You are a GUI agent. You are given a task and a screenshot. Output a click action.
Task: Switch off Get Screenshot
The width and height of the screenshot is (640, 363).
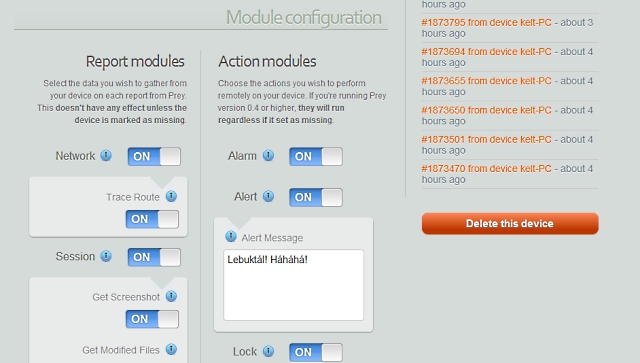(152, 319)
